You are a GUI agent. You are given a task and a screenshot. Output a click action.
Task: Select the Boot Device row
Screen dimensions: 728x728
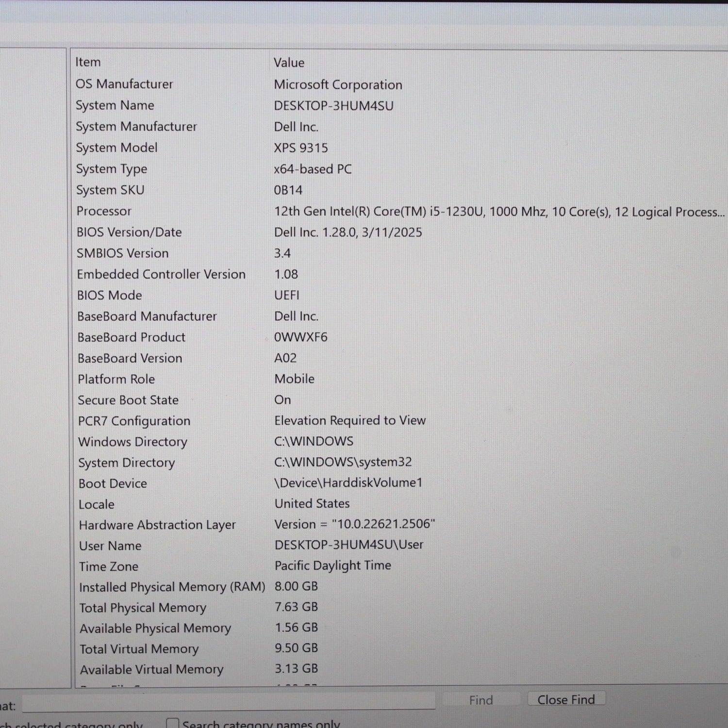point(400,483)
